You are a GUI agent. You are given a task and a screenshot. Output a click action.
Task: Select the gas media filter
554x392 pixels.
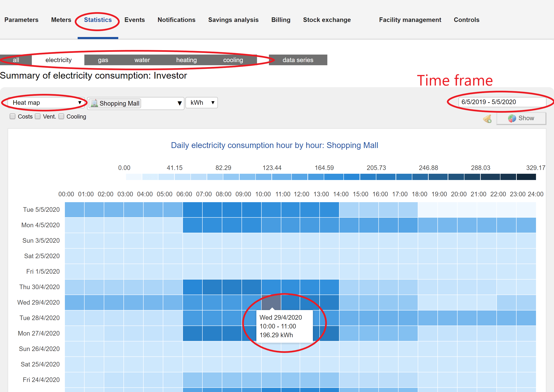coord(103,60)
